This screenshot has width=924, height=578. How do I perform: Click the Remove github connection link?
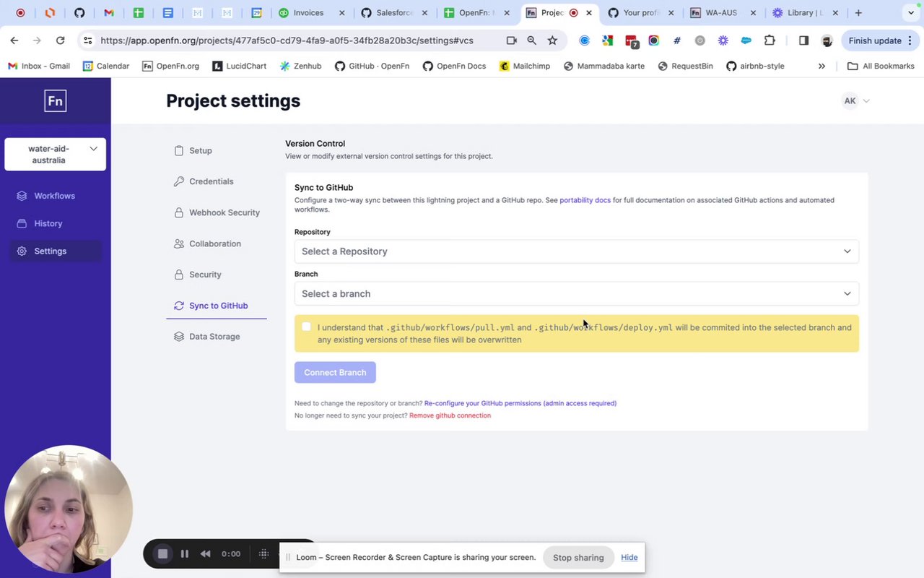[x=450, y=415]
